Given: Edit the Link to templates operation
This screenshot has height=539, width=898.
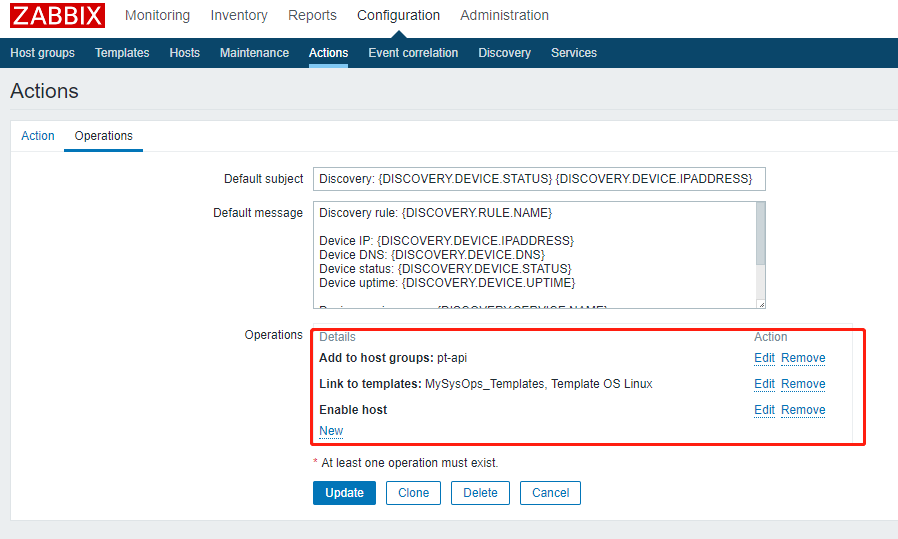Looking at the screenshot, I should (764, 384).
